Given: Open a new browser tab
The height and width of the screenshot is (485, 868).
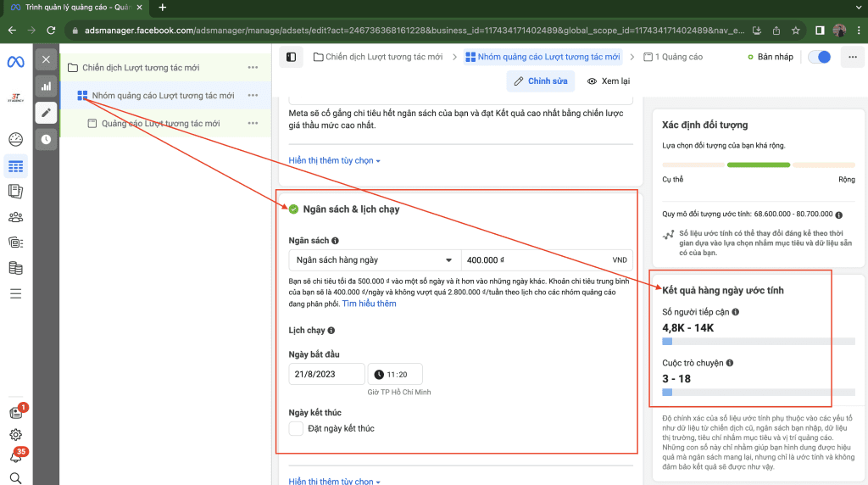Looking at the screenshot, I should 162,7.
